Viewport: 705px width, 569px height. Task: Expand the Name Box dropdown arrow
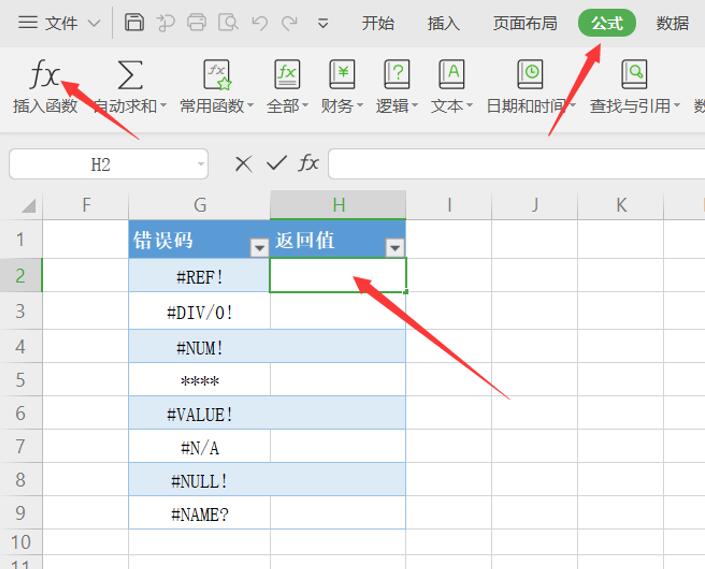201,164
